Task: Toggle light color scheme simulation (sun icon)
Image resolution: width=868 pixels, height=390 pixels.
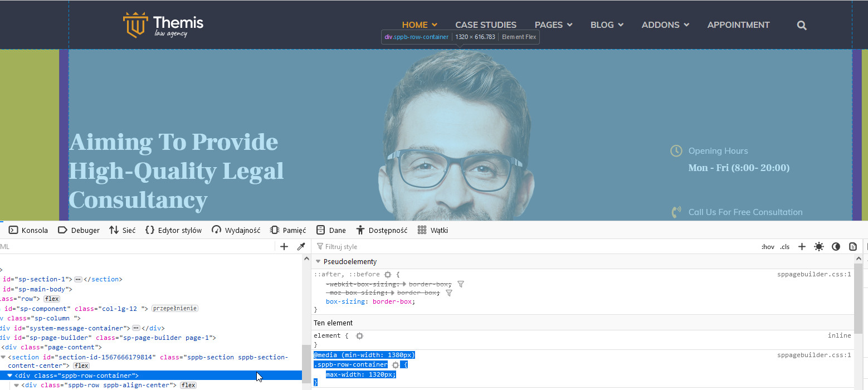Action: (x=818, y=246)
